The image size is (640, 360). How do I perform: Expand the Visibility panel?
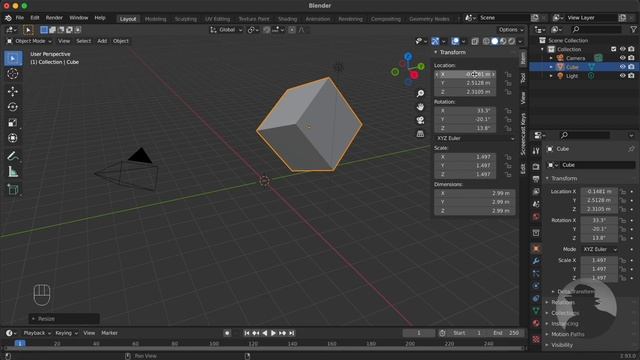click(x=561, y=345)
